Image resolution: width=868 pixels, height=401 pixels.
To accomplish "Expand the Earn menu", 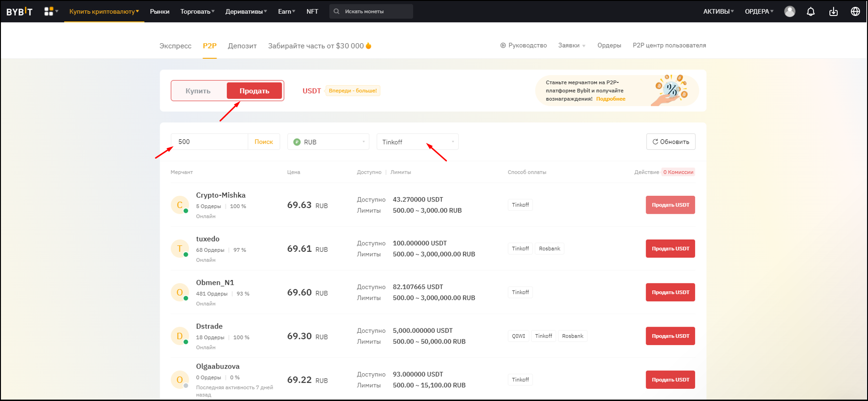I will pos(287,11).
